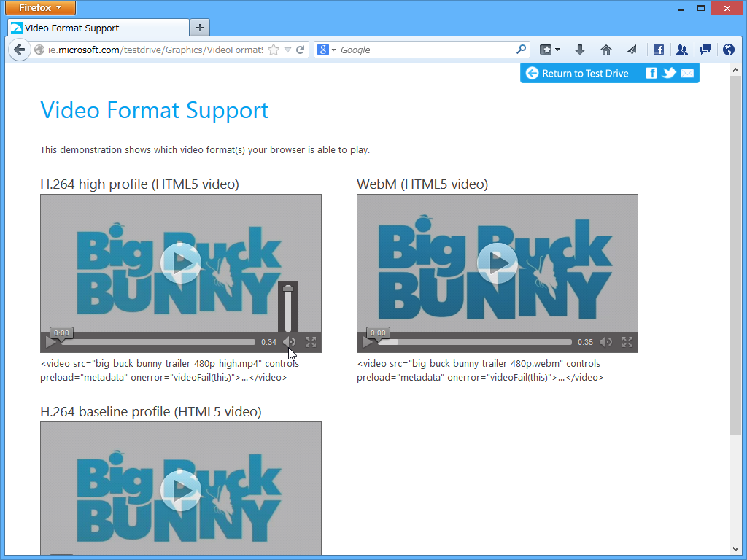747x560 pixels.
Task: Open a new browser tab
Action: (199, 28)
